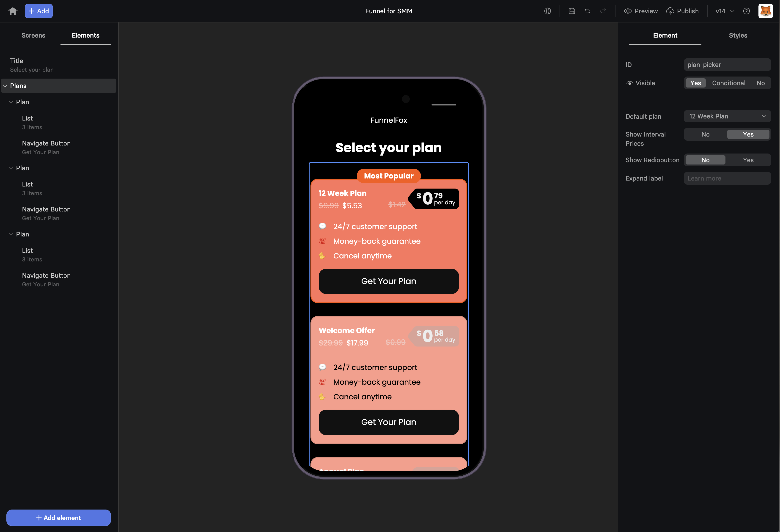Set Show Radiobutton to Yes
Screen dimensions: 780x532
[x=748, y=160]
